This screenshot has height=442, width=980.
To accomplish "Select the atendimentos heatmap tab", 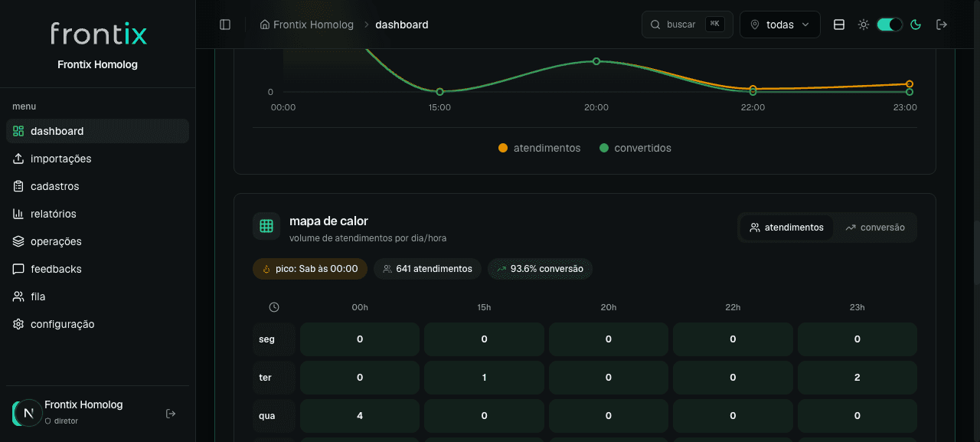I will pyautogui.click(x=786, y=228).
